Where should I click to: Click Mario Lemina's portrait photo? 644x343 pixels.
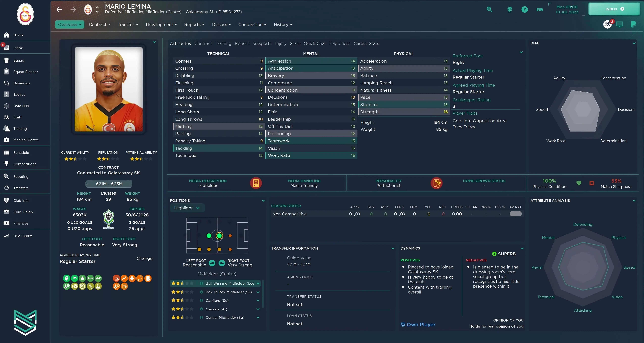(109, 89)
